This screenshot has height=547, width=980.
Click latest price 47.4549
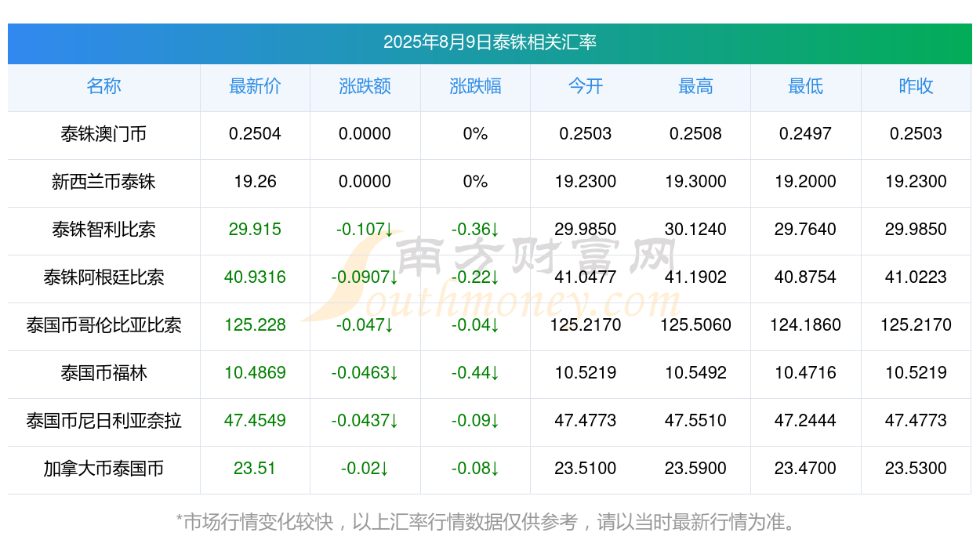(x=255, y=421)
